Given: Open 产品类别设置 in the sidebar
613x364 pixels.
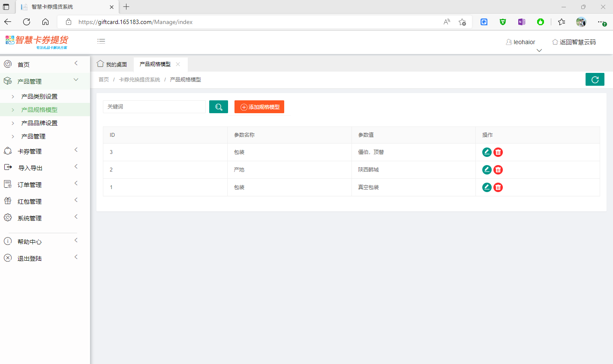Looking at the screenshot, I should 39,96.
